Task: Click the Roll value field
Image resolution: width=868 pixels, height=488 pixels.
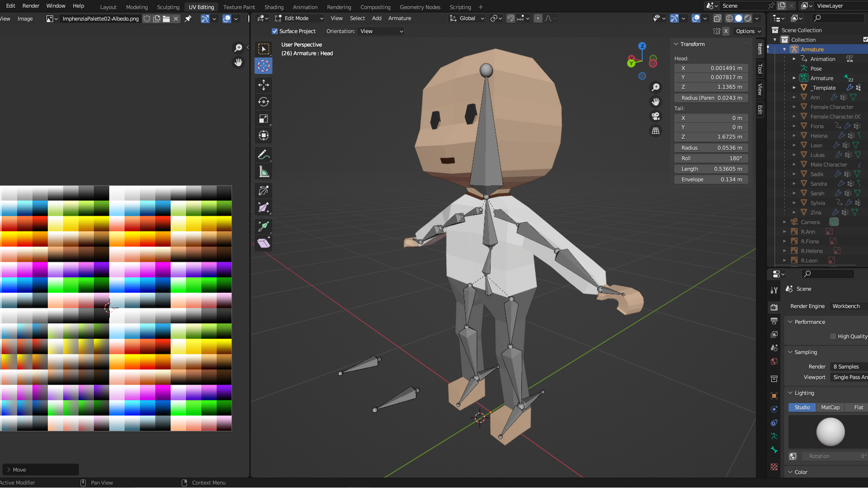Action: click(711, 158)
